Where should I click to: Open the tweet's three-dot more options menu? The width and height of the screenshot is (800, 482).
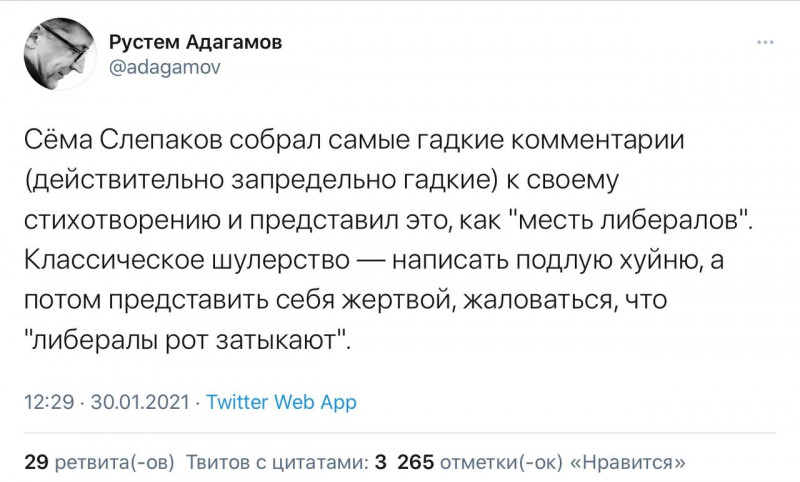(764, 43)
